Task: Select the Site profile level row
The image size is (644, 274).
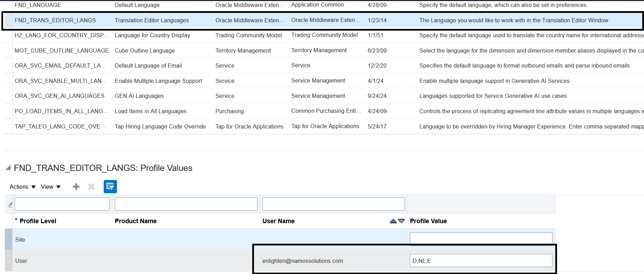Action: point(280,239)
